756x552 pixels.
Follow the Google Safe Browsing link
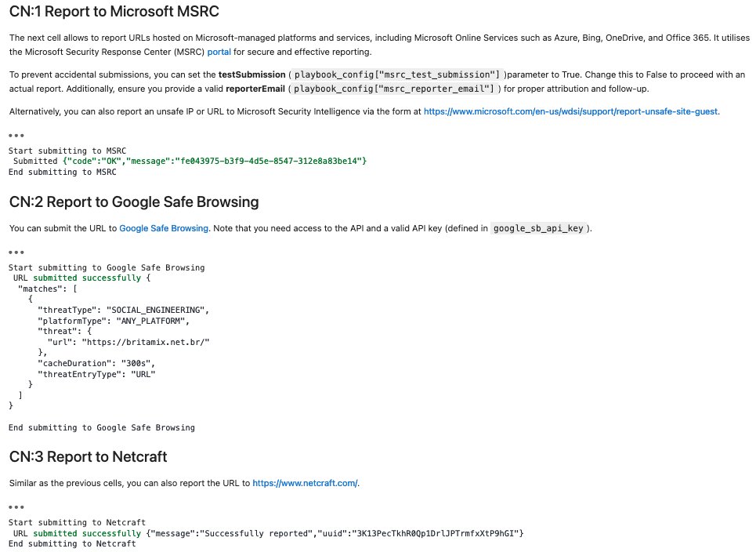coord(164,228)
